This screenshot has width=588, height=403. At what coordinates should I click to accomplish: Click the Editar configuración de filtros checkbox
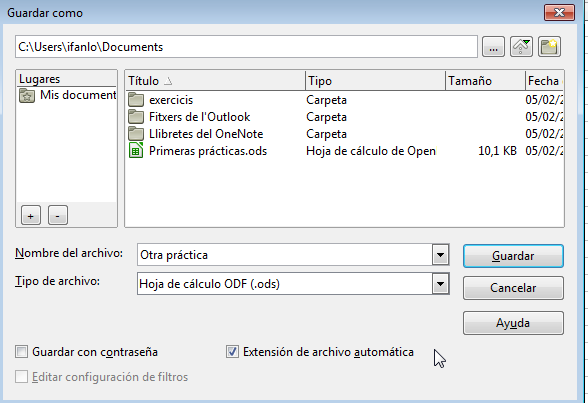(x=21, y=377)
